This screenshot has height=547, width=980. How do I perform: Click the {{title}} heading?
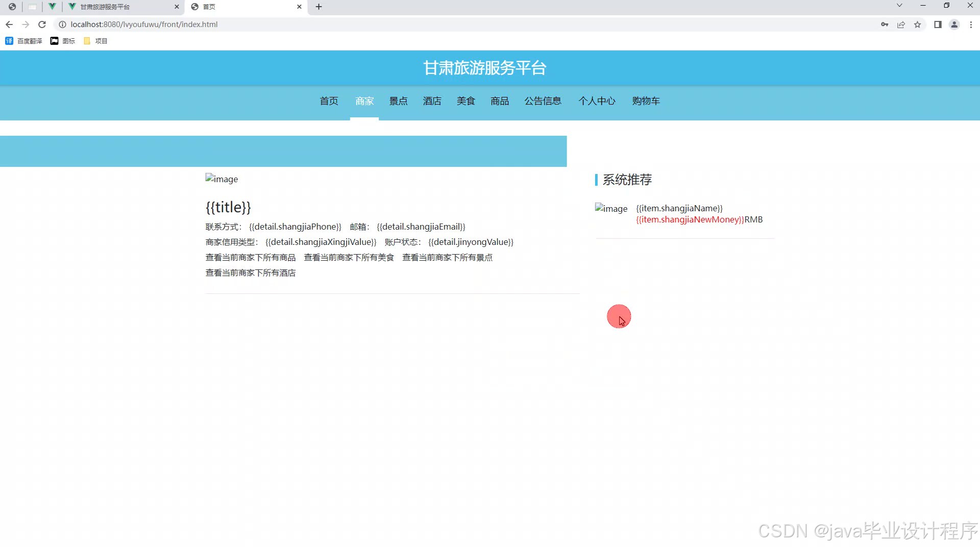point(228,207)
